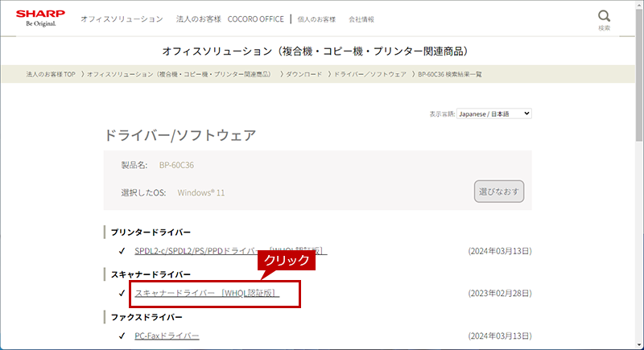
Task: Click the Windows® 11 selected OS text
Action: pos(200,192)
